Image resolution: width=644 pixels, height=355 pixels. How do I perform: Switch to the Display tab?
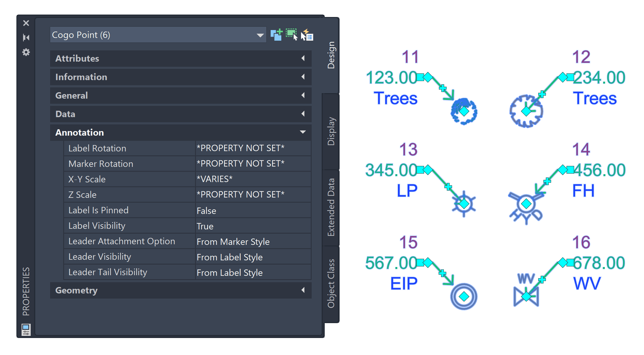click(x=331, y=131)
